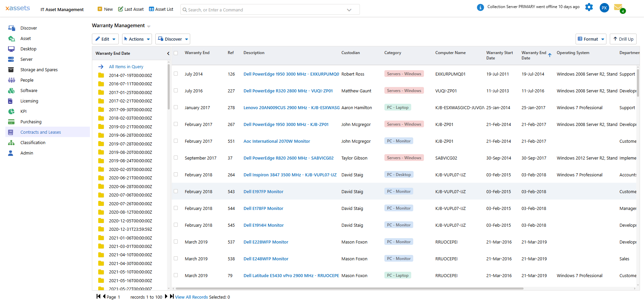Select the Server section icon
Image resolution: width=644 pixels, height=306 pixels.
pos(11,59)
